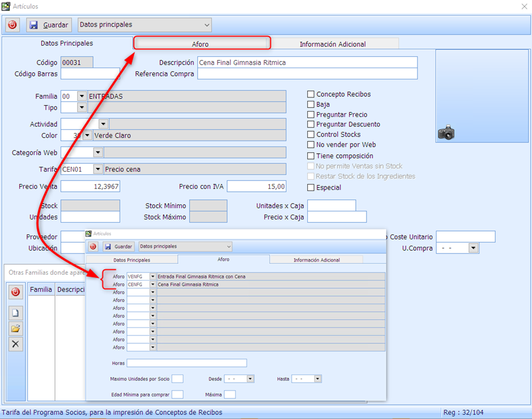Click red power icon in Otras Familias panel

(x=16, y=291)
